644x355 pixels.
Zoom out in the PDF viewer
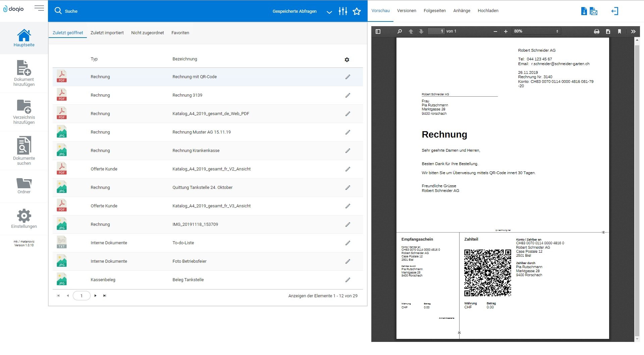[495, 31]
